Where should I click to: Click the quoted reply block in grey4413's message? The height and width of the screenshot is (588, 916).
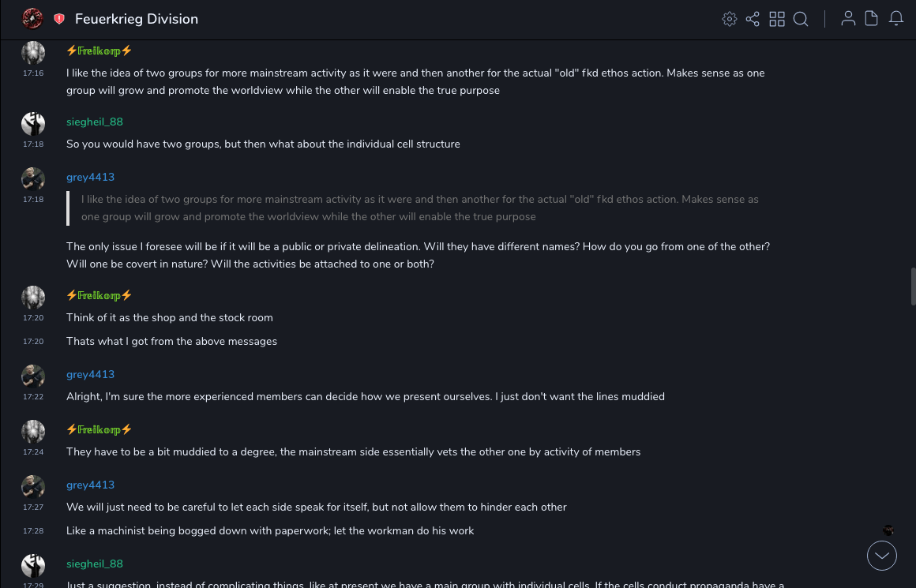tap(419, 208)
